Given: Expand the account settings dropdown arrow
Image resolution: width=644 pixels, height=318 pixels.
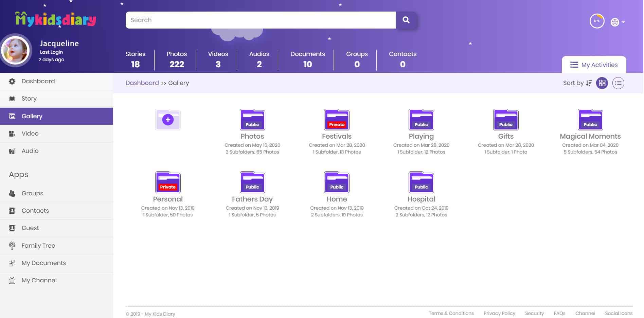Looking at the screenshot, I should click(x=623, y=22).
